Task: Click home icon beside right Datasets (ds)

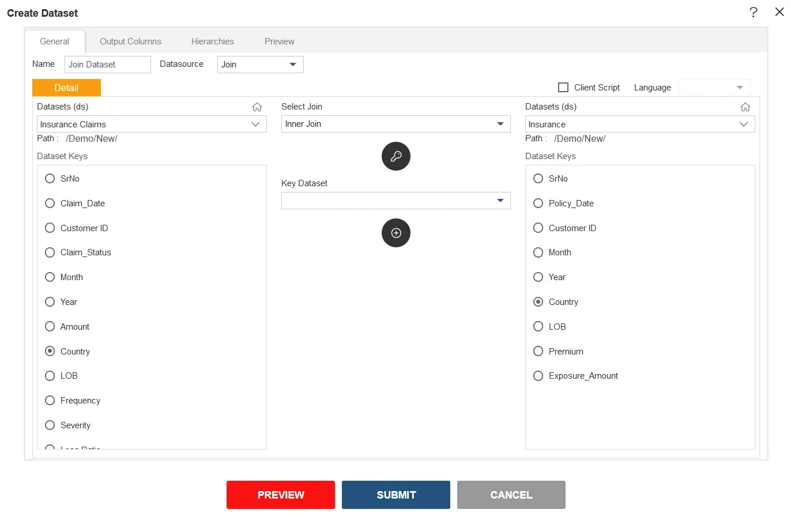Action: (745, 107)
